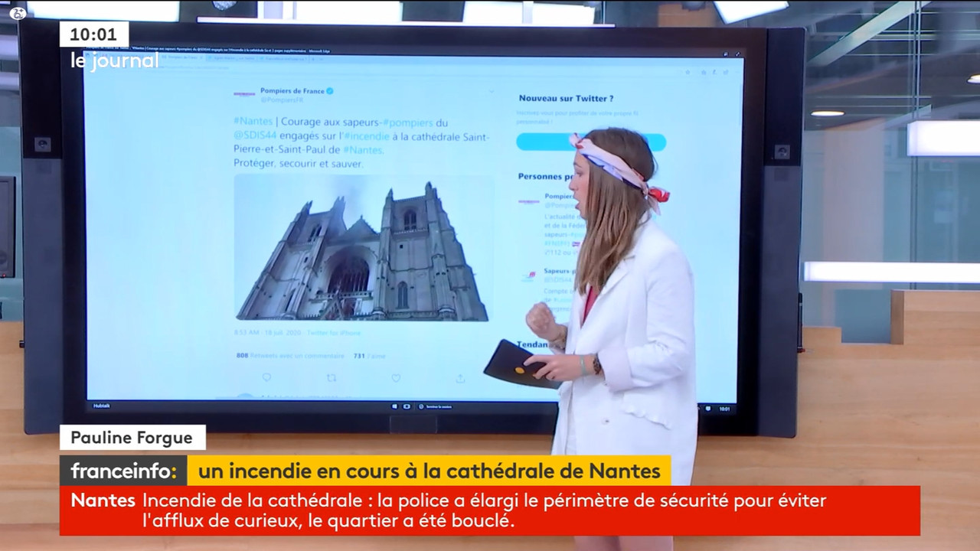Screen dimensions: 980x551
Task: Click the Hubtalk label on the taskbar
Action: [x=102, y=406]
